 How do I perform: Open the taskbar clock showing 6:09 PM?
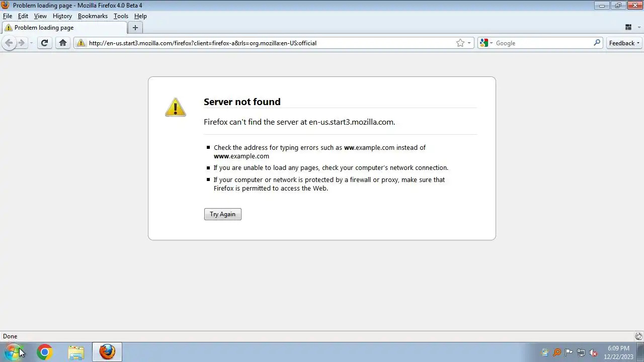coord(618,352)
